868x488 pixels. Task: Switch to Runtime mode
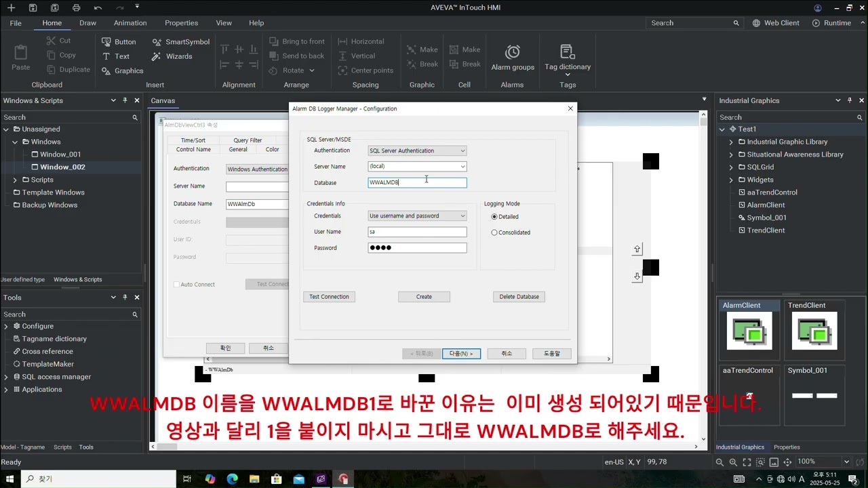click(x=831, y=22)
